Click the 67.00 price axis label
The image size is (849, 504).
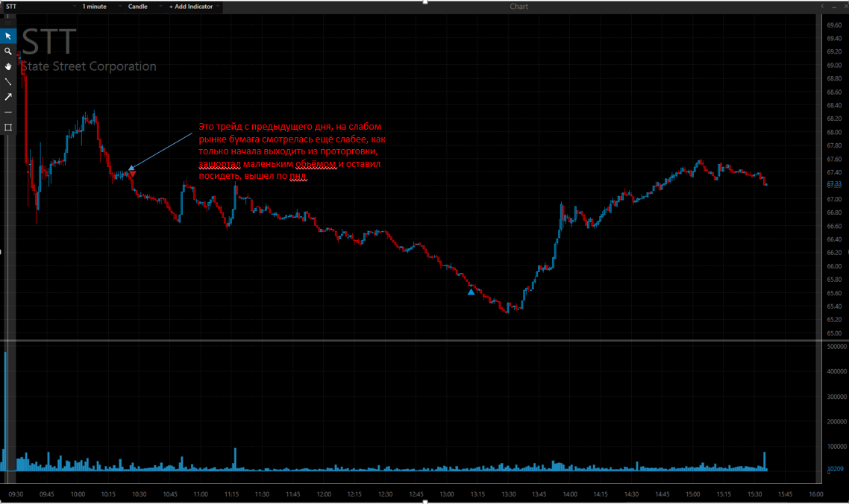pyautogui.click(x=834, y=199)
